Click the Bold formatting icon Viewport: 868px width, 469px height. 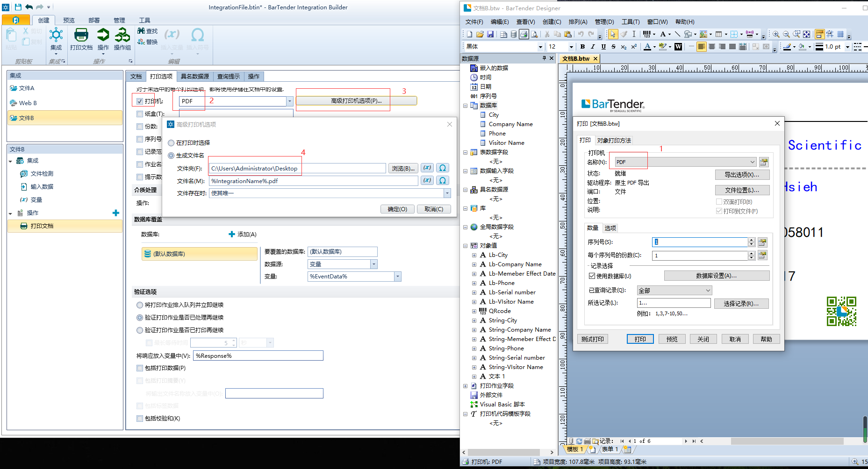[x=582, y=47]
